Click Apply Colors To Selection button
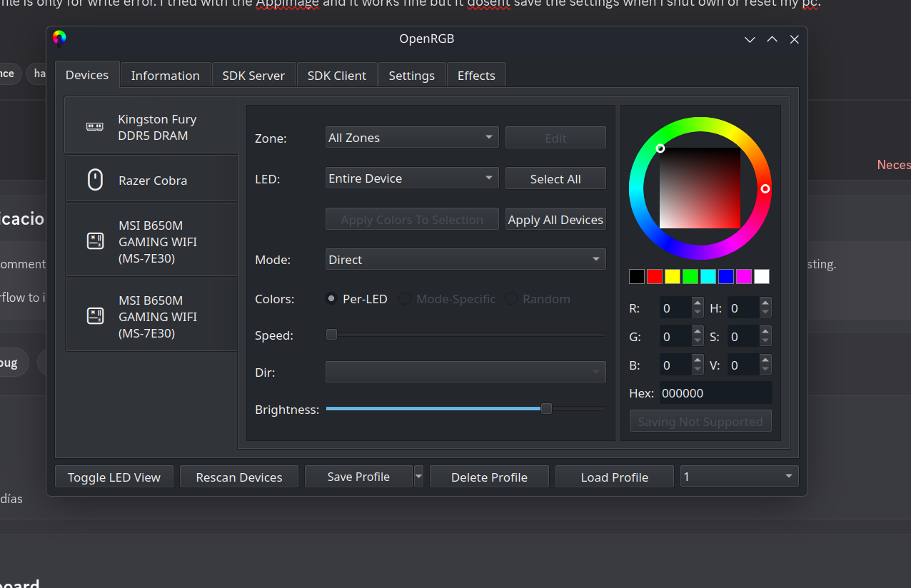911x588 pixels. (412, 220)
